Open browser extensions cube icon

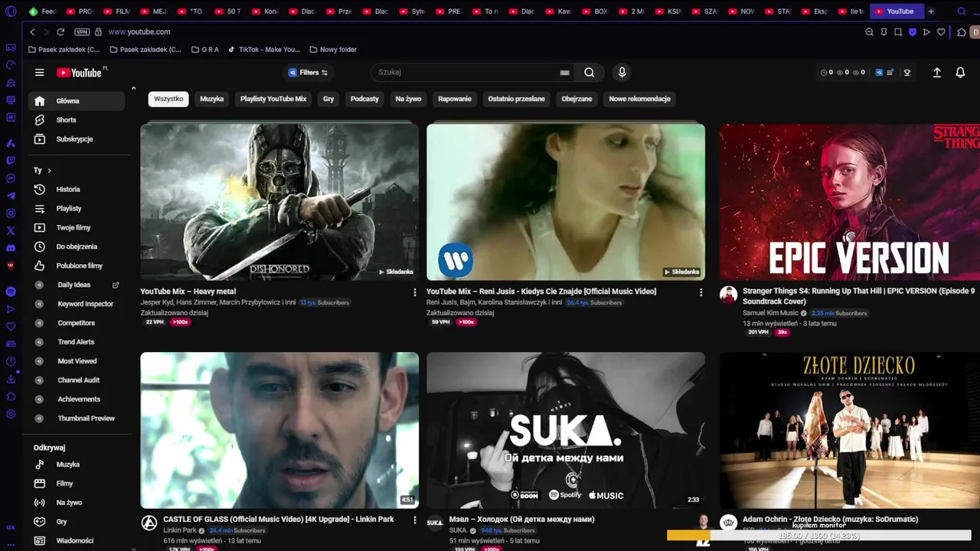(962, 32)
